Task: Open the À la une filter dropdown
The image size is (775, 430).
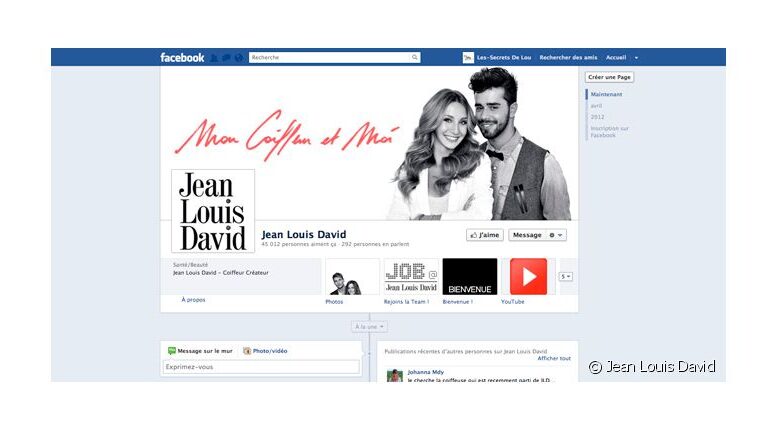Action: point(369,327)
